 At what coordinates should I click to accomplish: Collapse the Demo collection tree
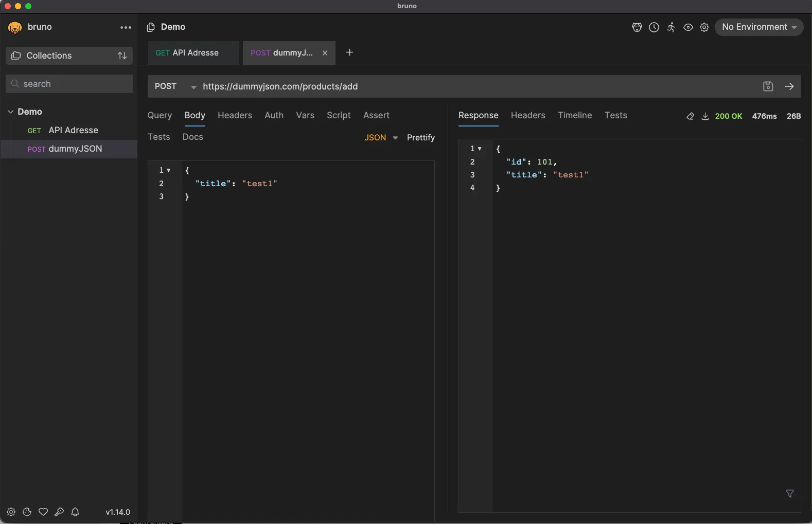[10, 112]
